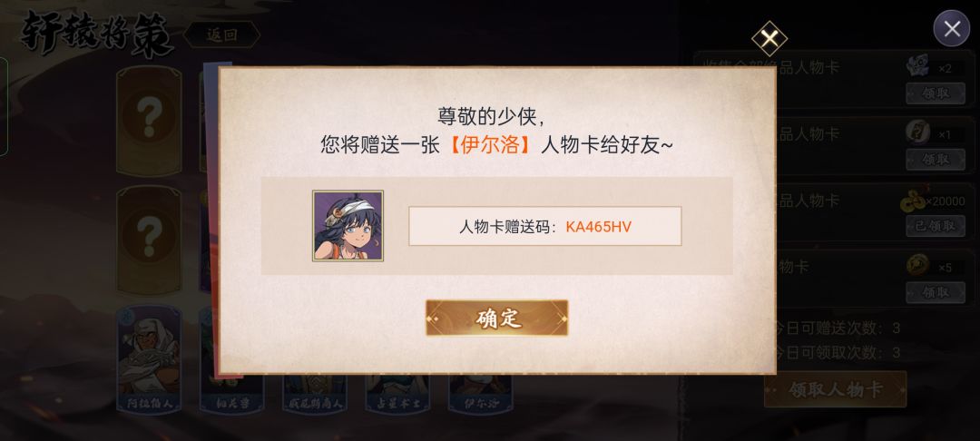Close the gift dialog with diamond X icon
This screenshot has height=441, width=980.
769,39
